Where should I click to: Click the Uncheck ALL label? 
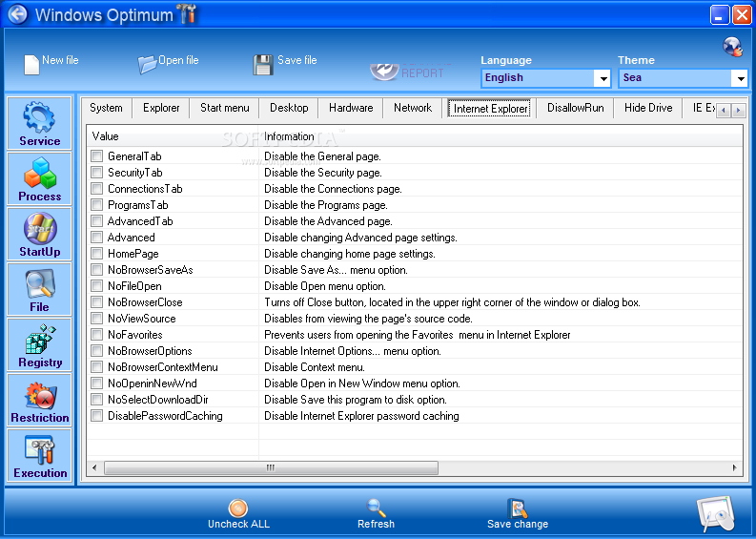pyautogui.click(x=238, y=524)
